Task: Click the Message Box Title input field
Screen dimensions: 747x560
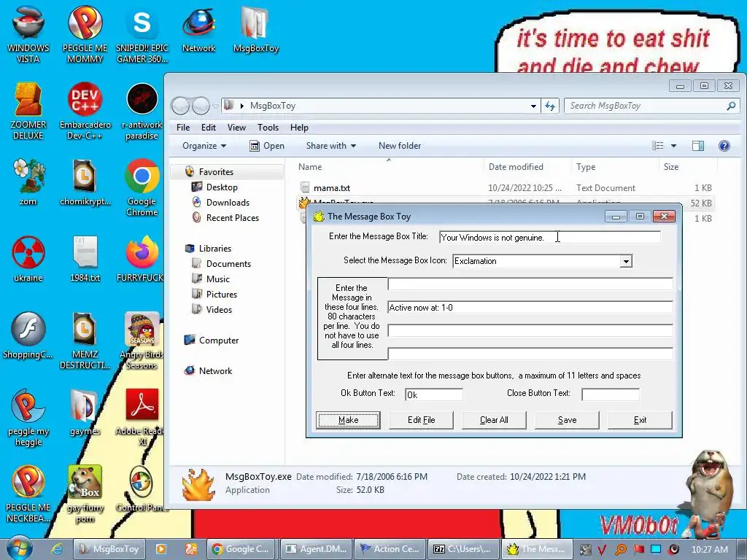Action: click(550, 237)
